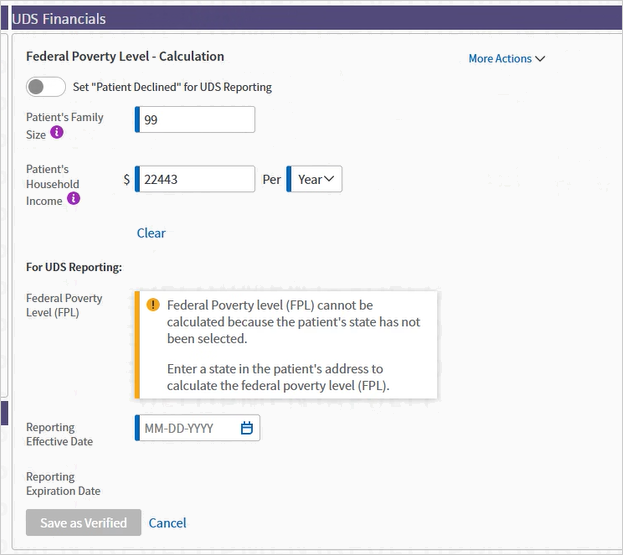Click the Save as Verified button
The image size is (623, 555).
(x=83, y=522)
